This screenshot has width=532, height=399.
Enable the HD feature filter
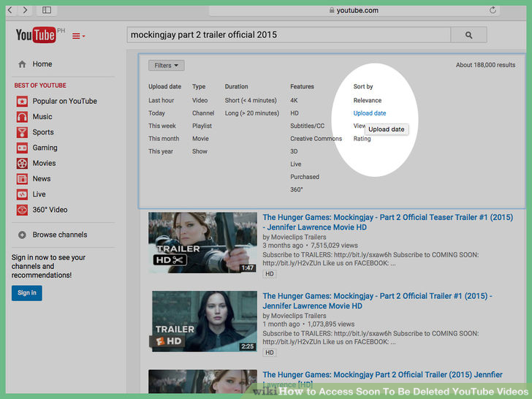[x=294, y=113]
